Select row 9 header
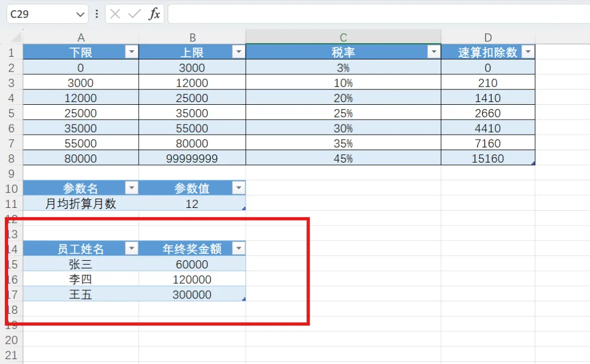Viewport: 590px width, 364px height. (11, 174)
